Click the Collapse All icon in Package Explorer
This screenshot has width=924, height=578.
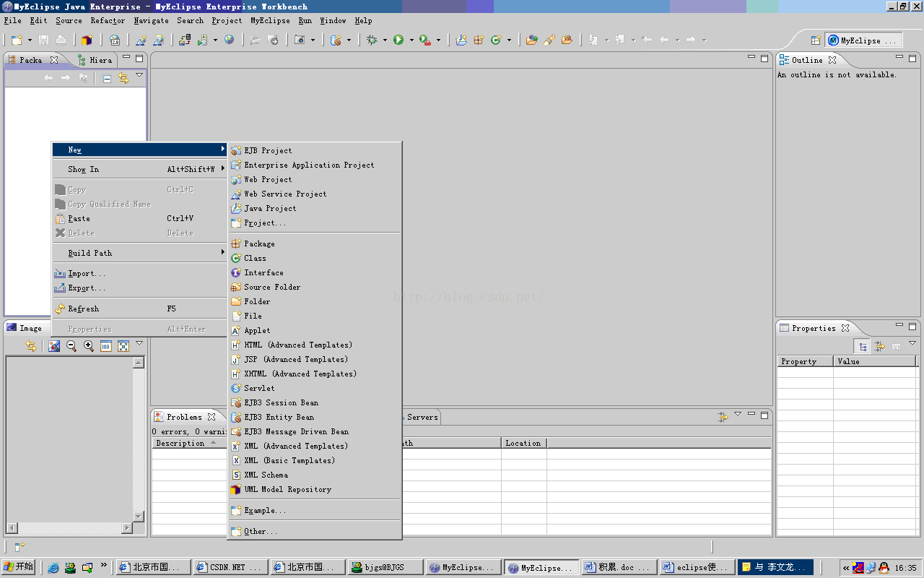[107, 78]
